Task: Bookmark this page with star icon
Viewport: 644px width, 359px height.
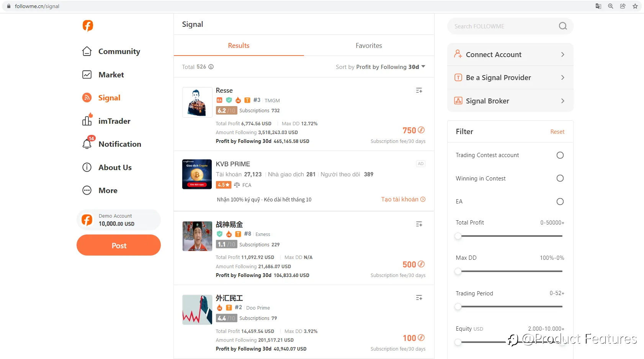Action: pyautogui.click(x=635, y=6)
